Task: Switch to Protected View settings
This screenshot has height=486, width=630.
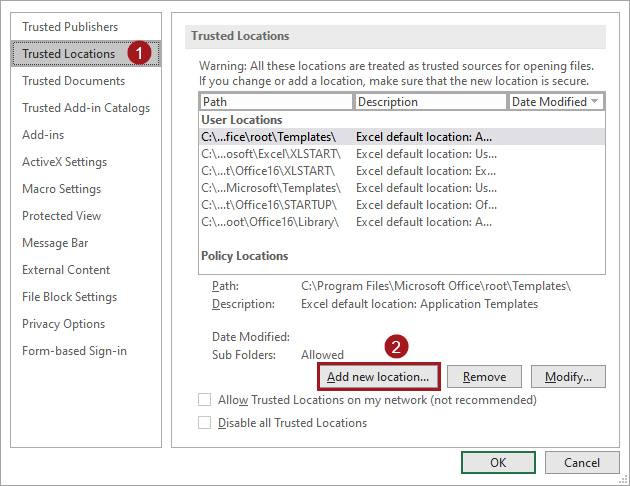Action: click(61, 216)
